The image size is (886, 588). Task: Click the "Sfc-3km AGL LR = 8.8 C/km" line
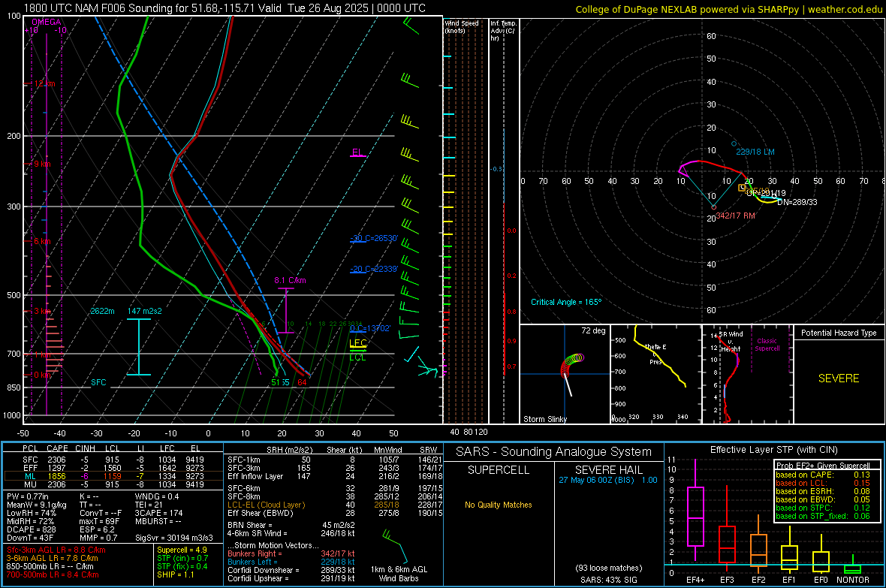pos(56,550)
